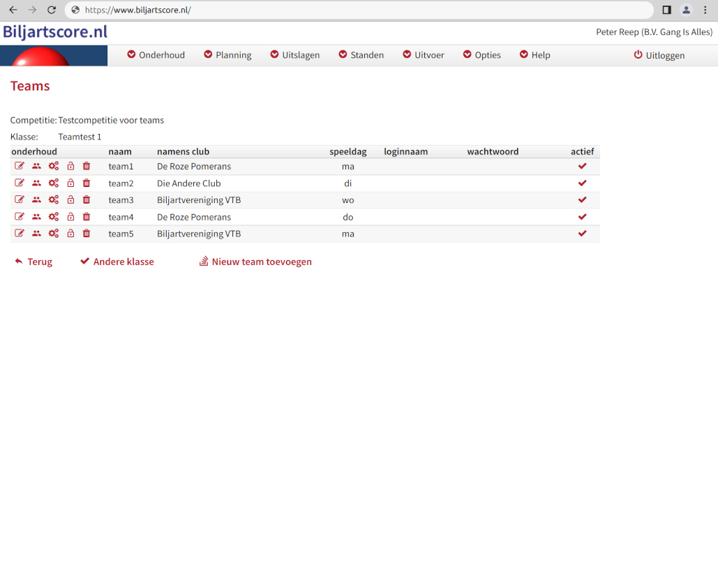Toggle the actief checkmark for team5
Image resolution: width=718 pixels, height=588 pixels.
582,234
